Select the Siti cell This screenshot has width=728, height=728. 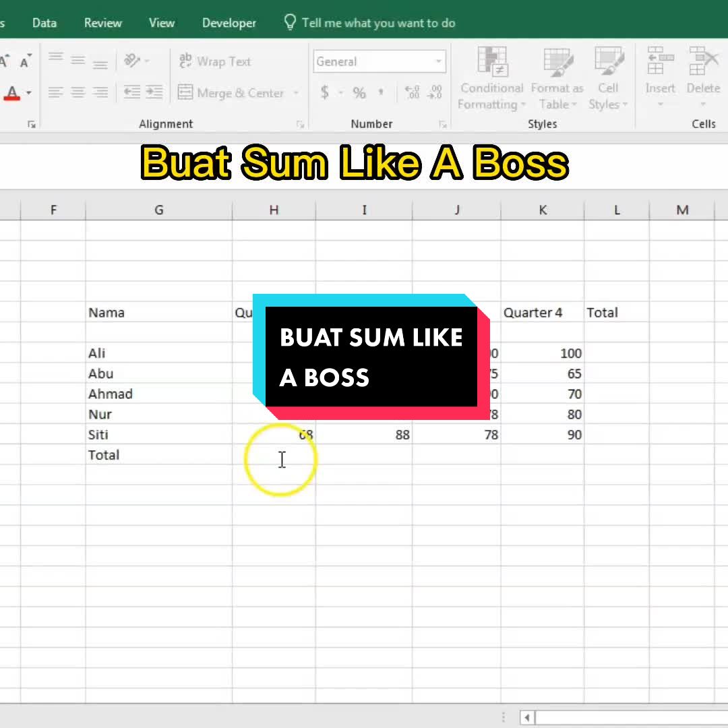pos(159,435)
